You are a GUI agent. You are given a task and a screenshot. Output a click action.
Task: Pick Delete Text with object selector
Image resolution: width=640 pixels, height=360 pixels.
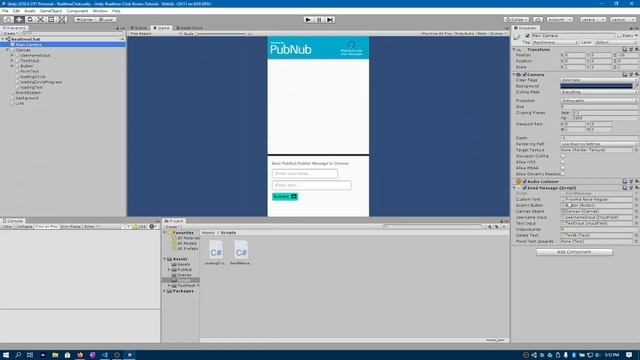coord(636,235)
